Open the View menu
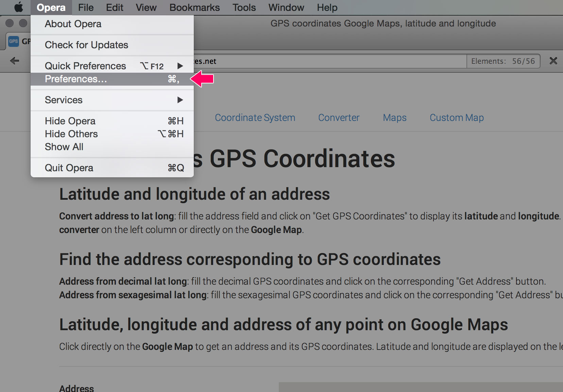563x392 pixels. pos(146,7)
